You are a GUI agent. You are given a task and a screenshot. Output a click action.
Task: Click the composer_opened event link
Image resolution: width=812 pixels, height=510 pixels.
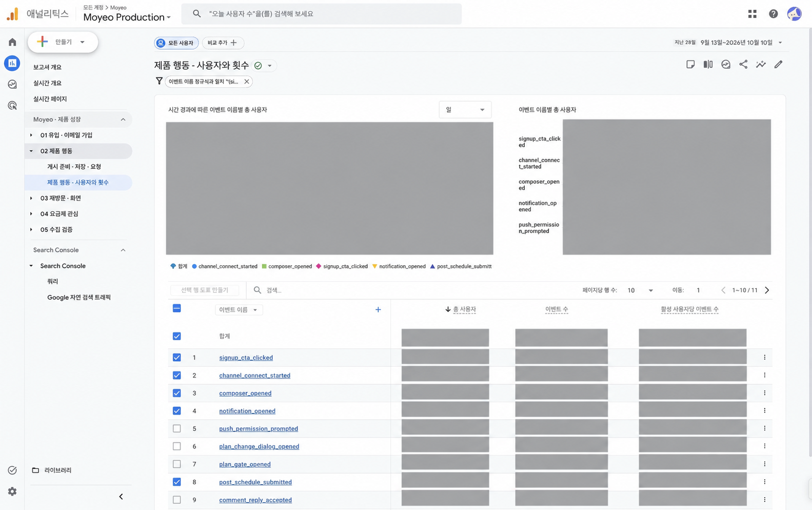(x=245, y=394)
